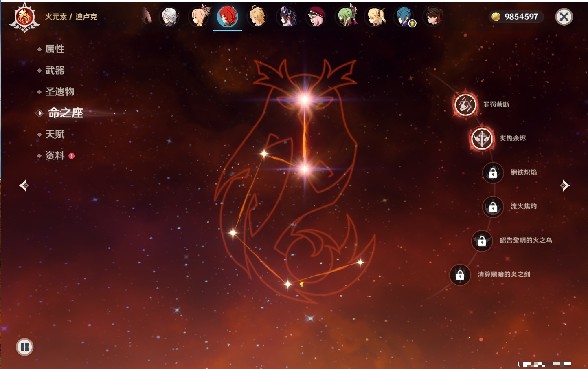
Task: Click the locked 钢铁炽焰 node
Action: (493, 173)
